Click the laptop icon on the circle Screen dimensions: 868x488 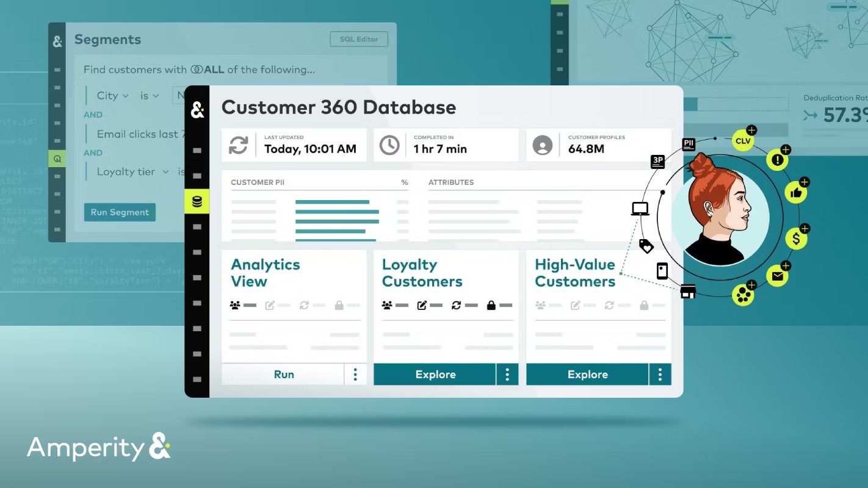click(x=640, y=209)
